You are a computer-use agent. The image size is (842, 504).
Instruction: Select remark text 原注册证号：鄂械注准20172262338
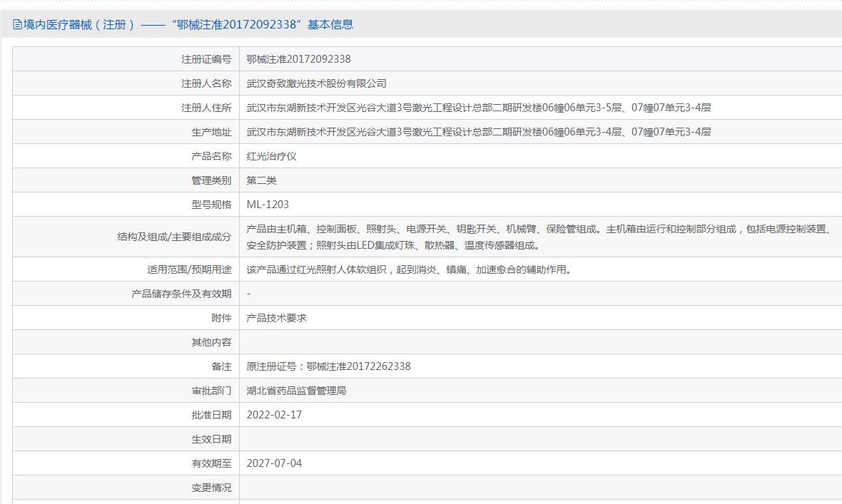(328, 366)
